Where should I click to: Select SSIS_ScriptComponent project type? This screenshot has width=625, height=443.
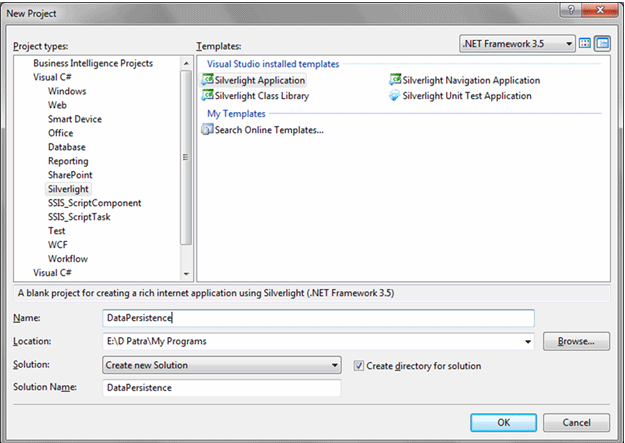[x=94, y=203]
